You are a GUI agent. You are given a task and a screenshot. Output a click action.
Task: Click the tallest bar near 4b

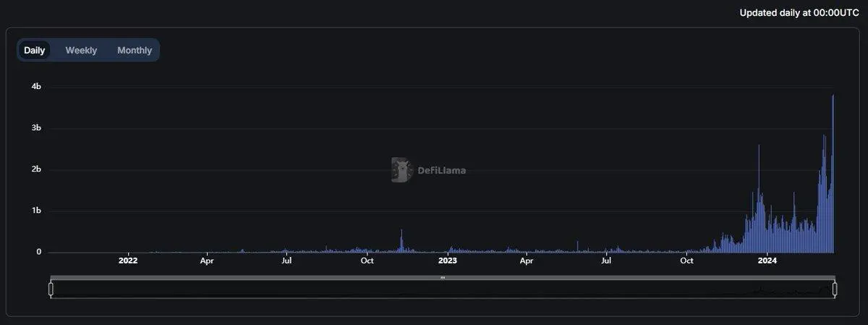833,174
